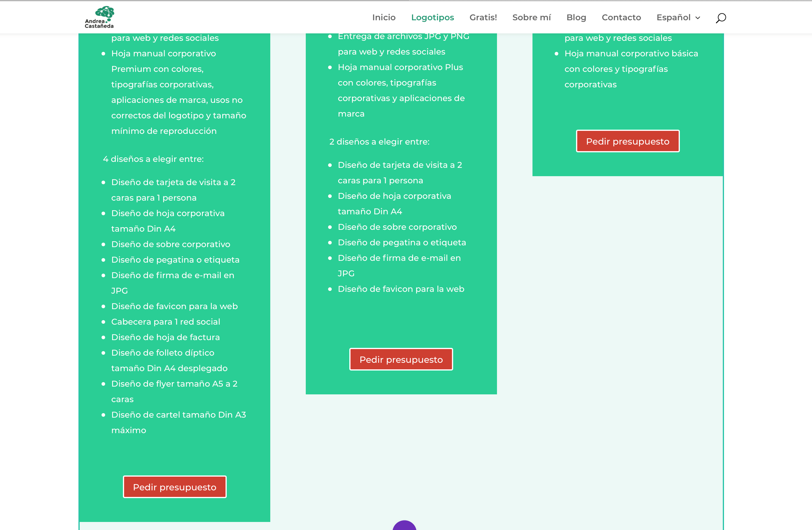Click 'Diseño de sobre corporativo' in the 2 diseños column
This screenshot has width=812, height=530.
[397, 227]
